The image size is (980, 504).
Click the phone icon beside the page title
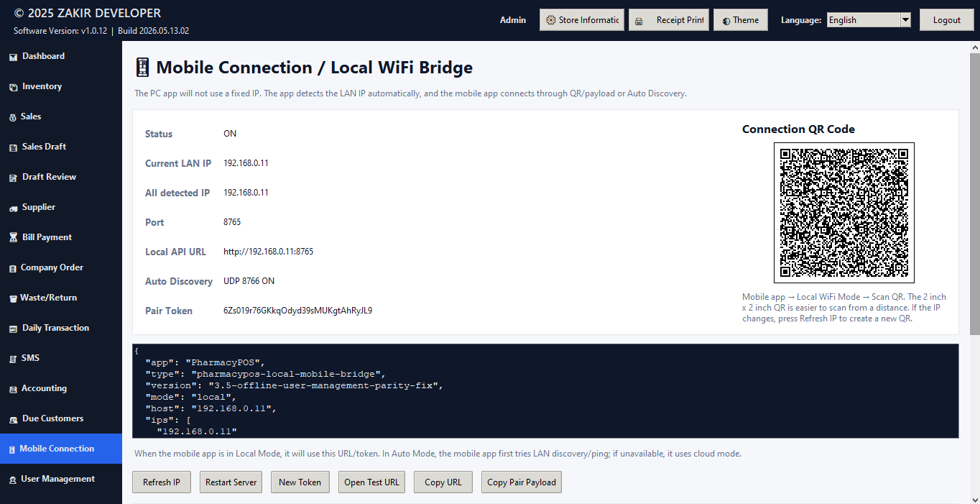(142, 68)
